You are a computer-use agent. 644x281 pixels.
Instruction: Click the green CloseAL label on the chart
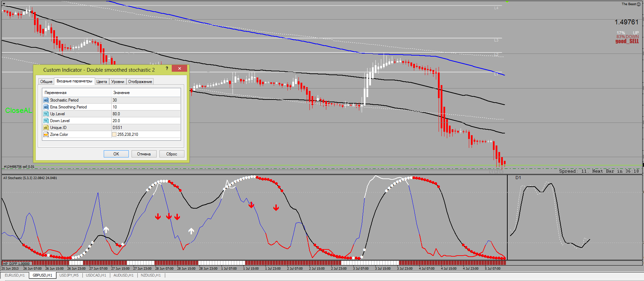click(x=19, y=110)
